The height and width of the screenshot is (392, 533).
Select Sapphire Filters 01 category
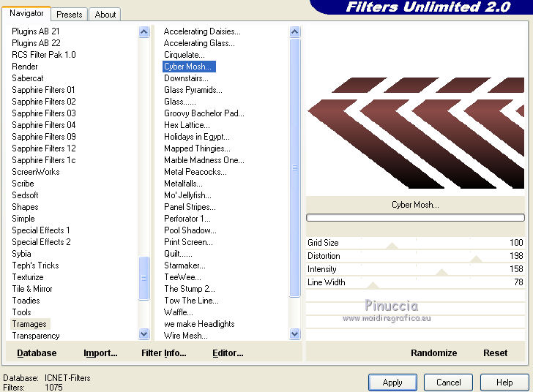[43, 90]
